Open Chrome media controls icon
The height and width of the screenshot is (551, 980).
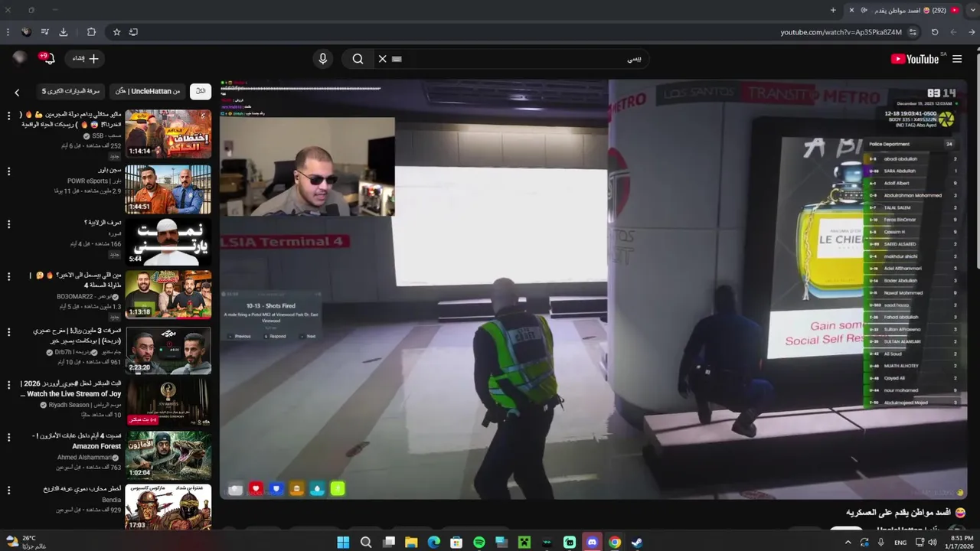(x=45, y=32)
